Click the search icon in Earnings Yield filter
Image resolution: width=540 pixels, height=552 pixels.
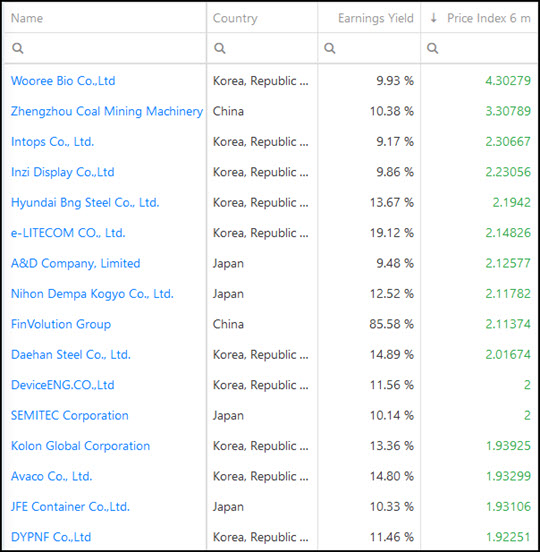click(x=329, y=48)
